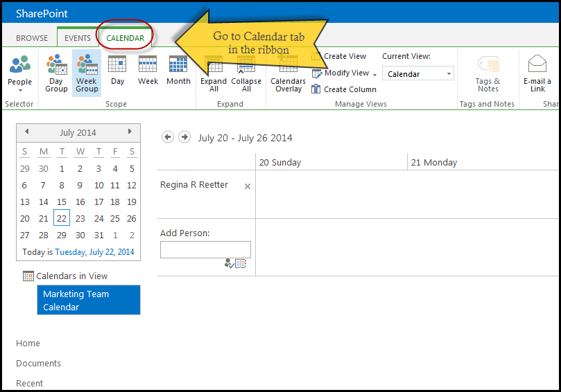Click Collapse All in Expand group

(x=246, y=74)
